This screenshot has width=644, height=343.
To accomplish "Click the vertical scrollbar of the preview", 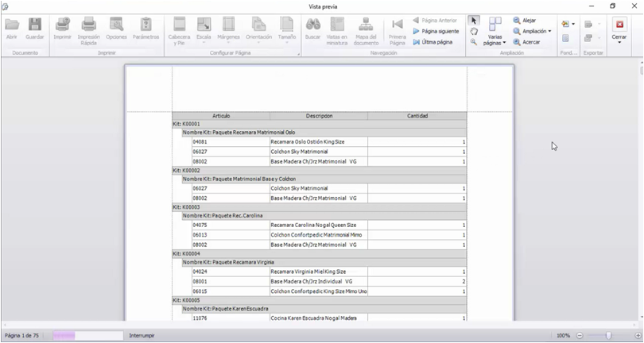I will tap(642, 191).
